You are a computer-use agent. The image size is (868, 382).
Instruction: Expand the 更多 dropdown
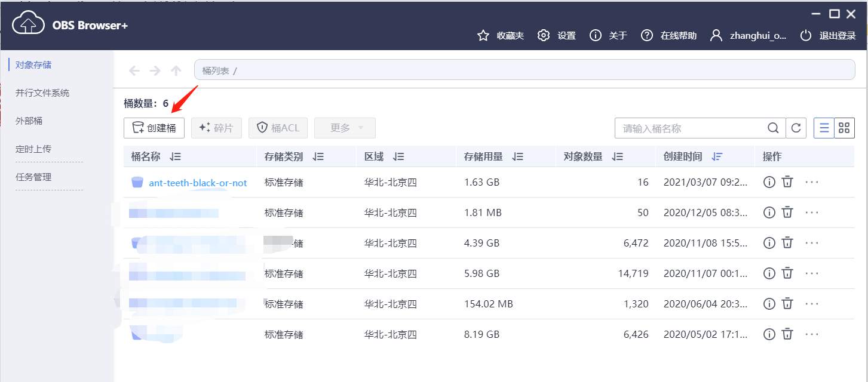tap(345, 128)
